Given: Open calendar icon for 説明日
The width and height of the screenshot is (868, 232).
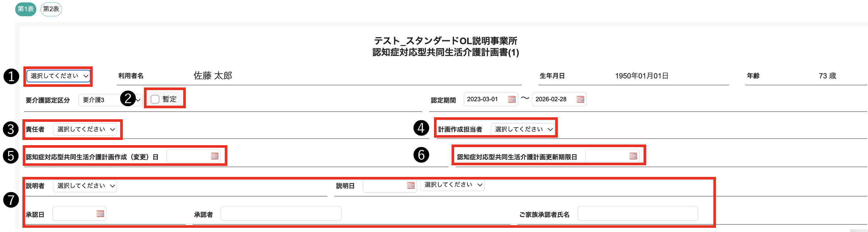Looking at the screenshot, I should pyautogui.click(x=410, y=185).
